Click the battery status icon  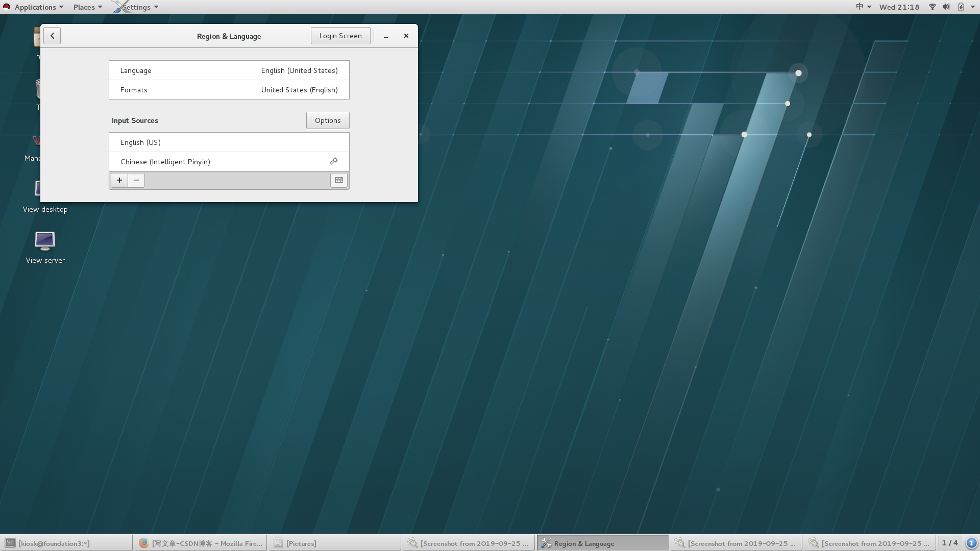click(x=961, y=7)
